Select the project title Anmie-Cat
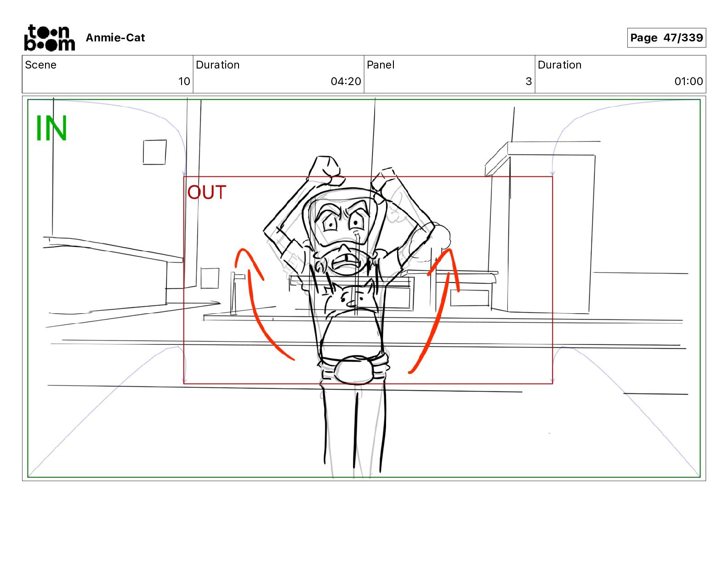 [x=115, y=38]
